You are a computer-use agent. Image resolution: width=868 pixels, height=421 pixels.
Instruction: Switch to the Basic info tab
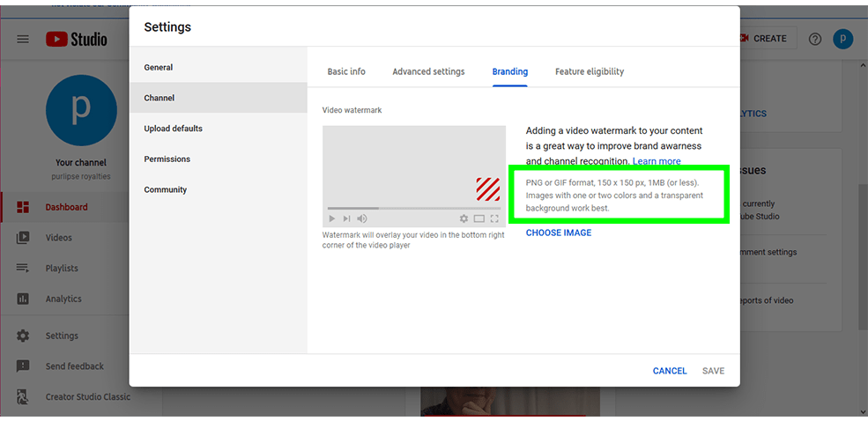(346, 71)
